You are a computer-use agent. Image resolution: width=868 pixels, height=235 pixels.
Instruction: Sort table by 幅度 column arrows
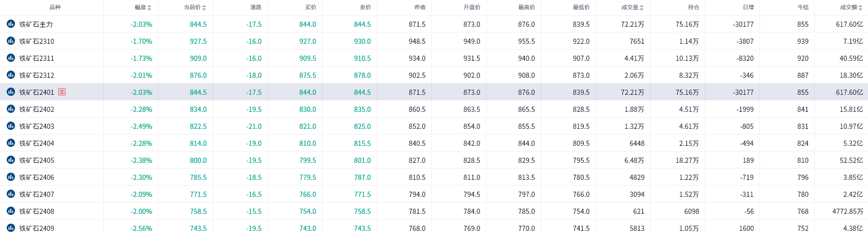[150, 8]
